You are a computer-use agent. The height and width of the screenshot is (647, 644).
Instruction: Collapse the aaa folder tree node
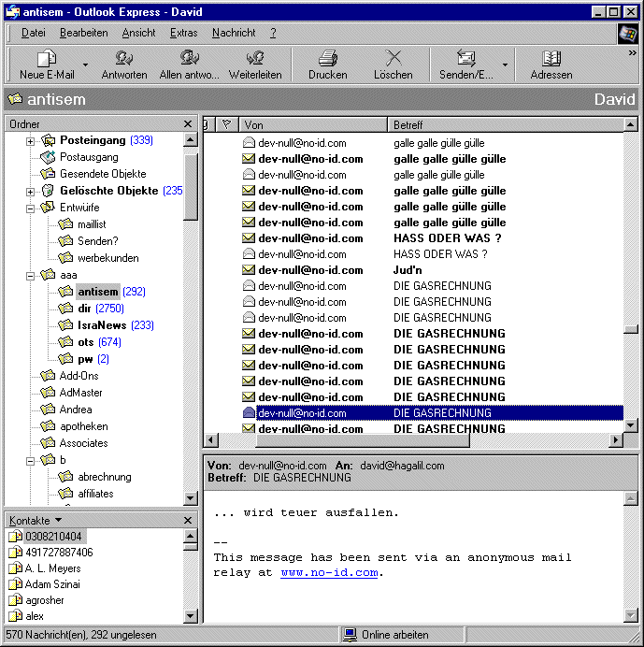point(30,276)
